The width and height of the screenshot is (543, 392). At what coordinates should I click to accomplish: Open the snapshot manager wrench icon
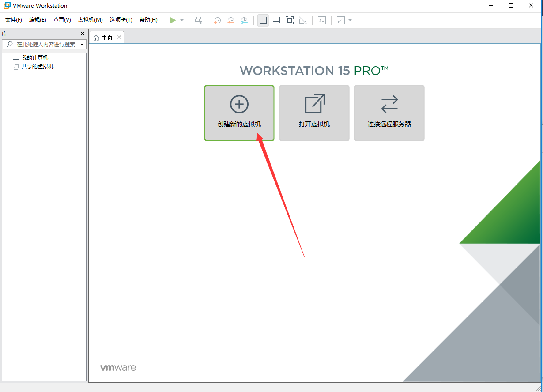point(244,20)
